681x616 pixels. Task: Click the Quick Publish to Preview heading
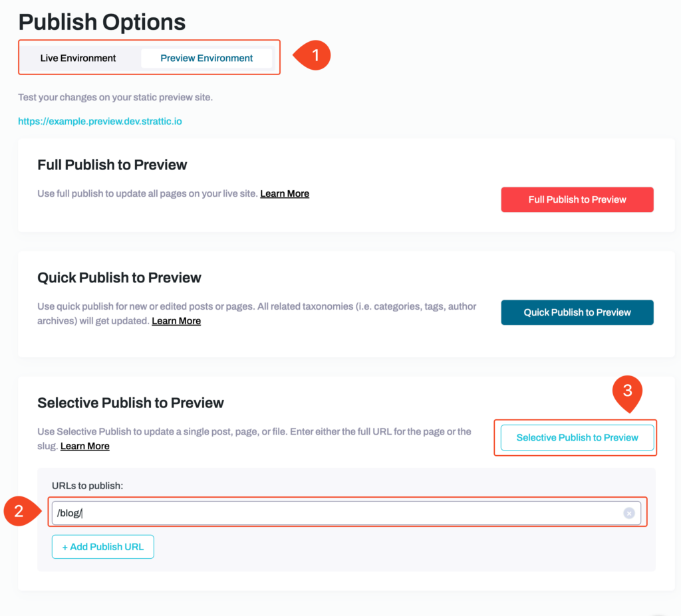(x=119, y=278)
